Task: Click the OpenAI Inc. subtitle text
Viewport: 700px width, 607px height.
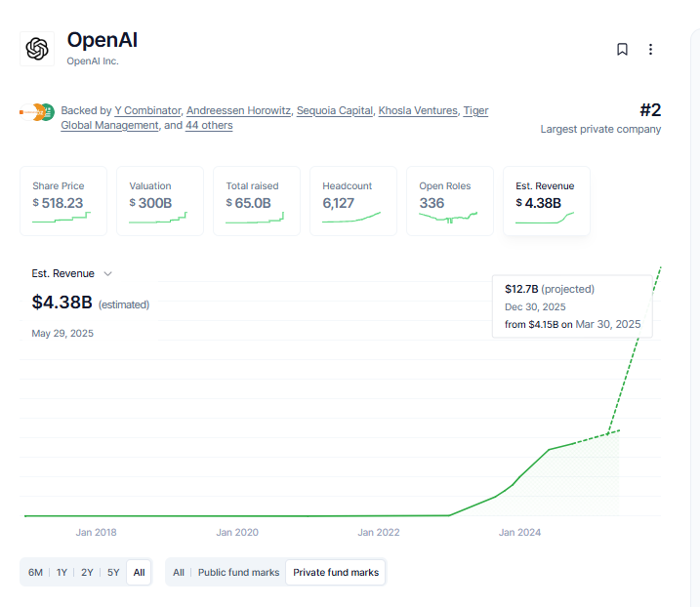Action: 93,61
